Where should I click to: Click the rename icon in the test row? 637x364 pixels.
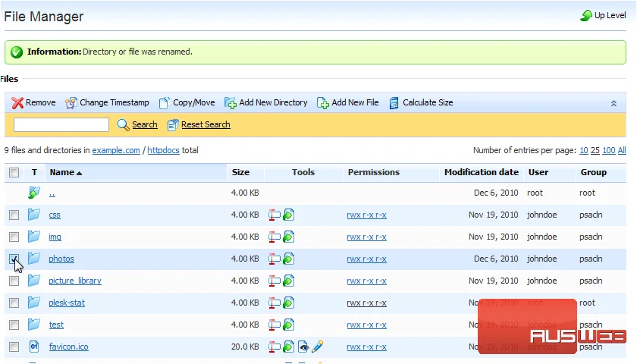[x=275, y=325]
